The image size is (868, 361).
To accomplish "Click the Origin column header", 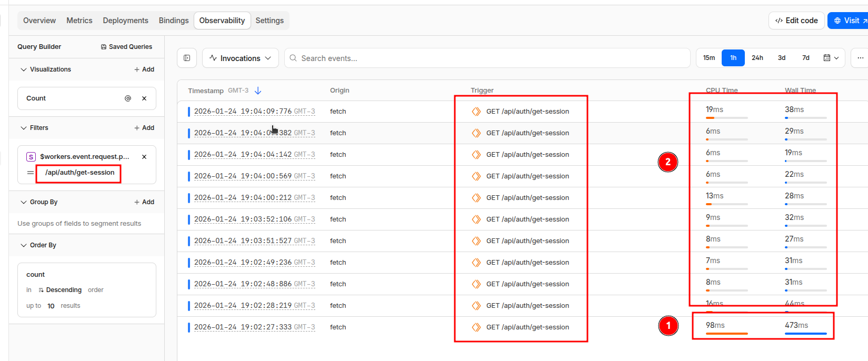I will click(340, 91).
